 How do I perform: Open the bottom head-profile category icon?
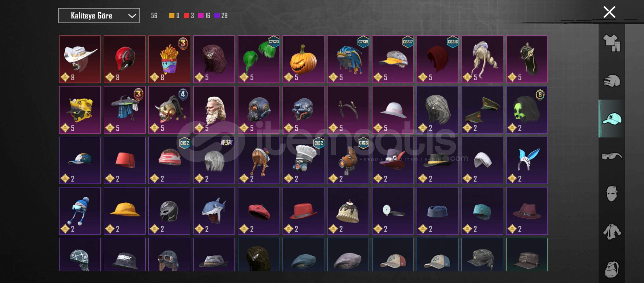click(x=612, y=269)
